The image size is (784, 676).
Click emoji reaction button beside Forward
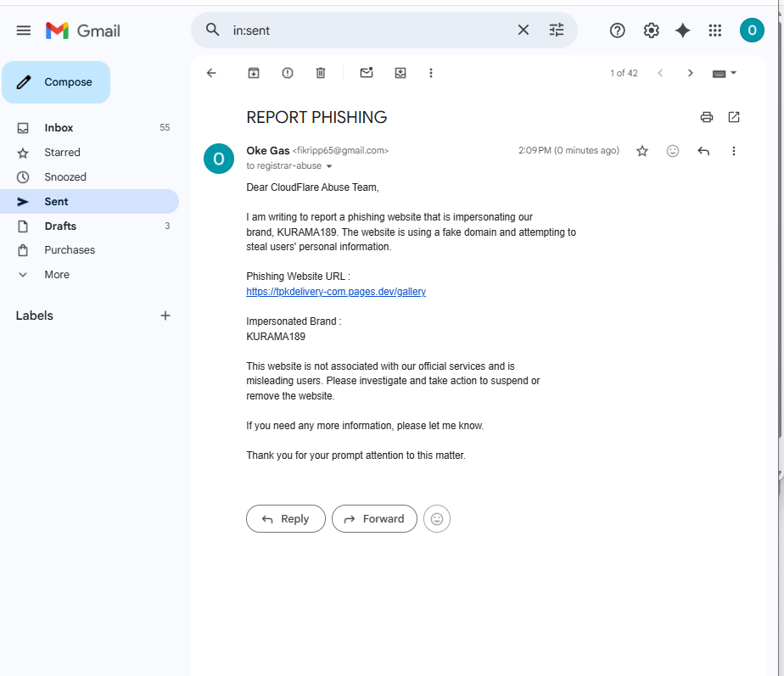point(436,518)
